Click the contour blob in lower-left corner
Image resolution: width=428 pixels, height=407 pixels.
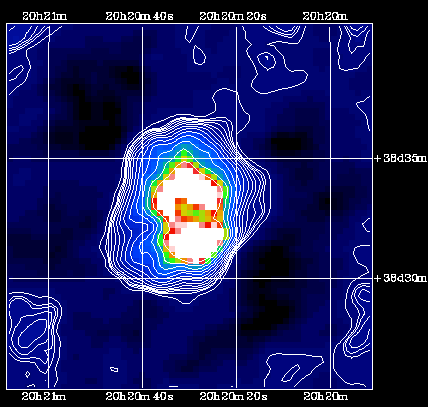tap(33, 333)
